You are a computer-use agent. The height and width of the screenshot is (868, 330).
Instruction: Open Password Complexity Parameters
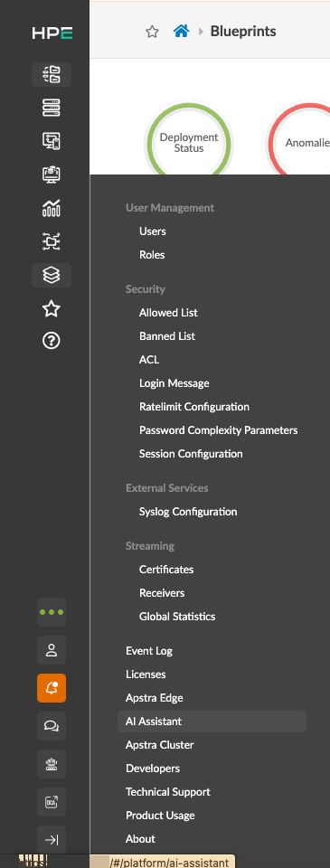click(x=219, y=430)
